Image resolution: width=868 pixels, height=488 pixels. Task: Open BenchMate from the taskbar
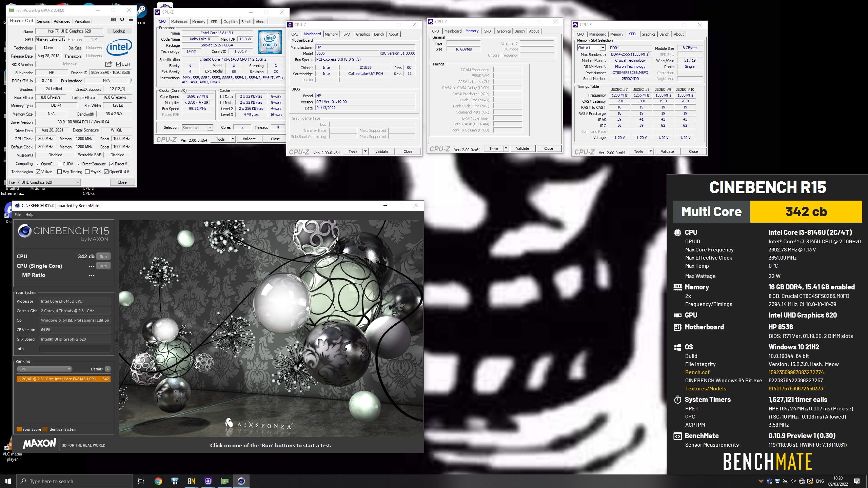[x=191, y=481]
